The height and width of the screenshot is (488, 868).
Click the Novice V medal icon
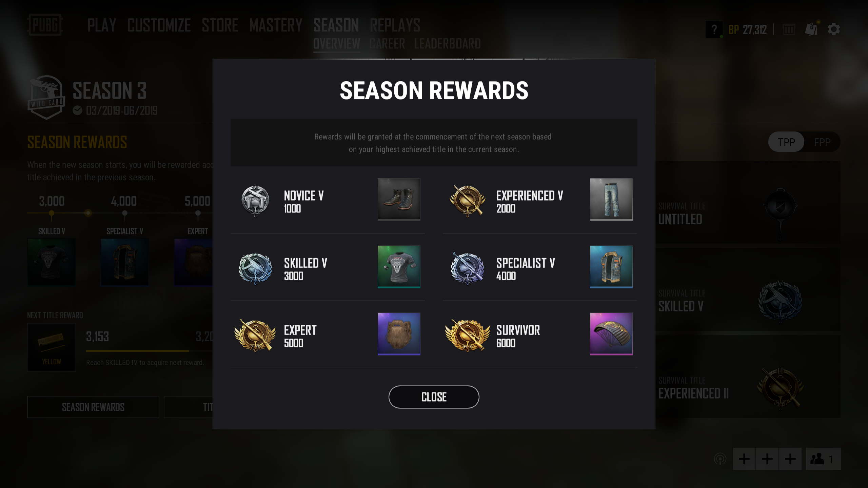[x=255, y=201]
